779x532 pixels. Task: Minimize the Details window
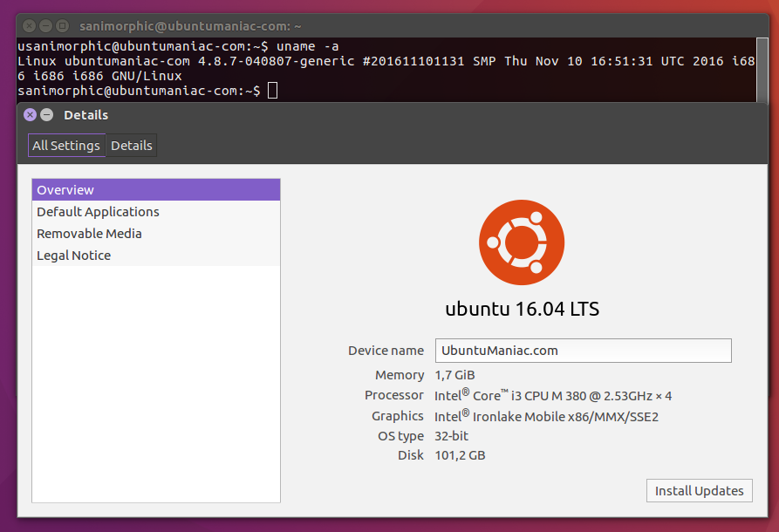pos(47,115)
